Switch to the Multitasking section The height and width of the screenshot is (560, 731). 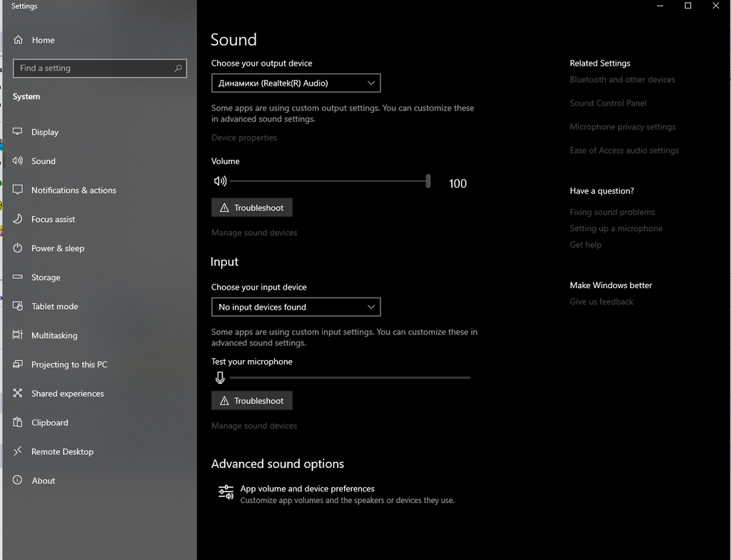(x=54, y=335)
